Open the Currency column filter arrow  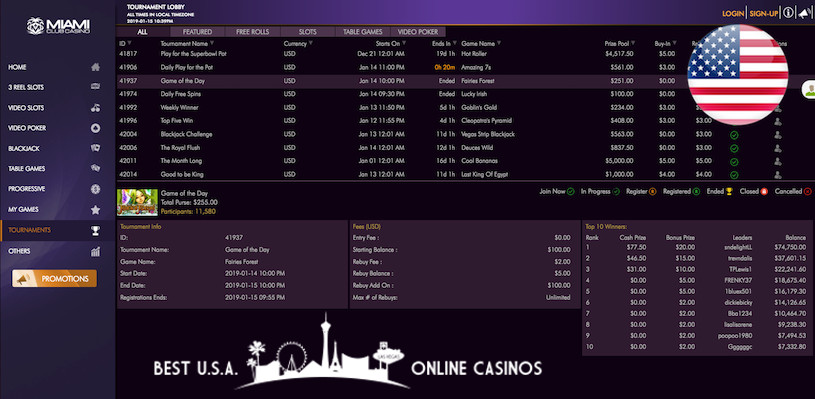(x=311, y=44)
